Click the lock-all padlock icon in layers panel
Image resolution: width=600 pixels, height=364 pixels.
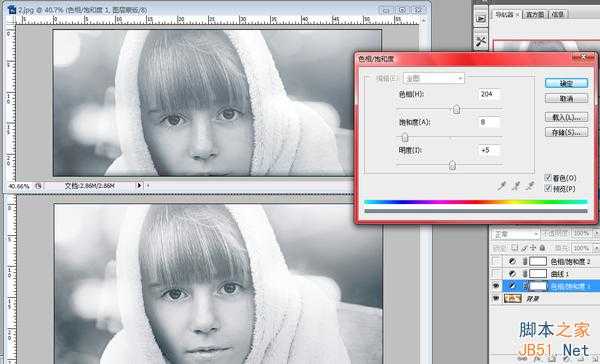(x=542, y=248)
